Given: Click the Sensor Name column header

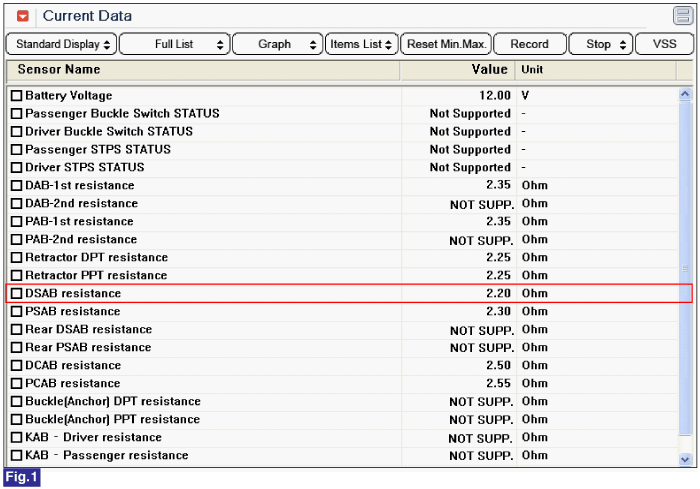Looking at the screenshot, I should click(x=203, y=70).
